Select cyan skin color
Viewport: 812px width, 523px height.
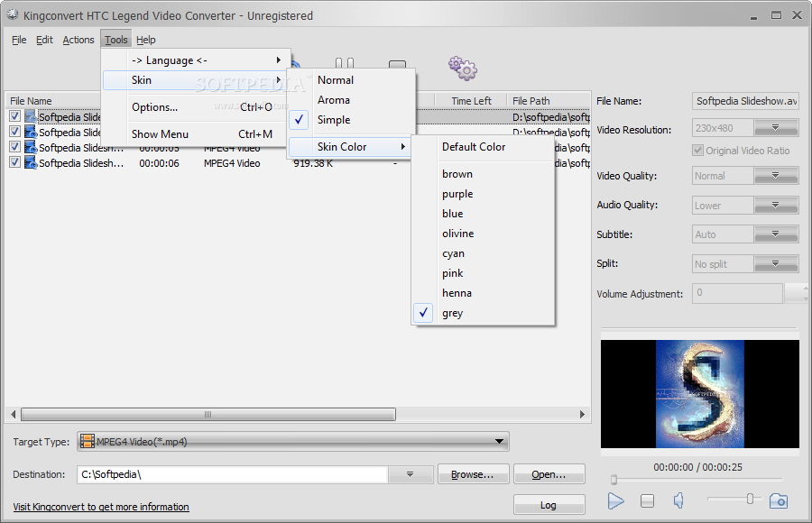tap(483, 253)
